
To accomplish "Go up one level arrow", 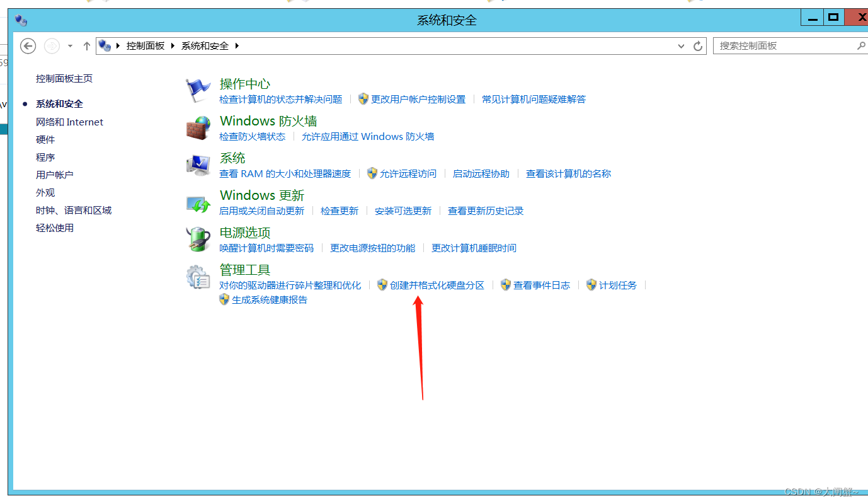I will click(87, 46).
